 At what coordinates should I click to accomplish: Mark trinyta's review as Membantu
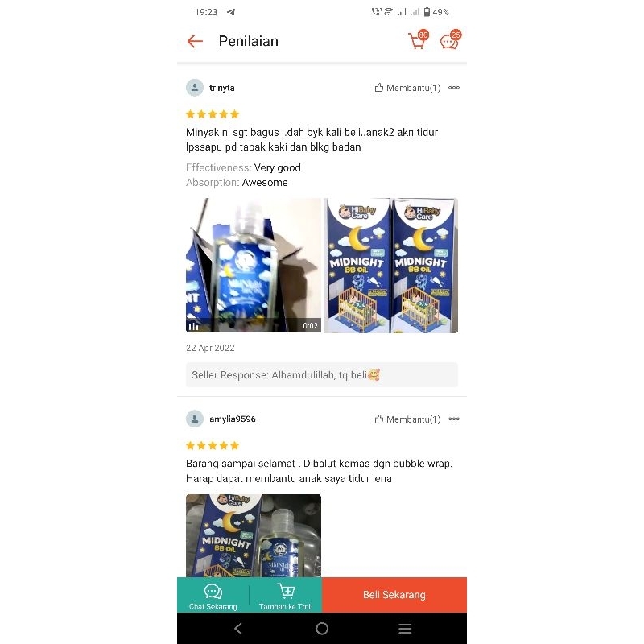(407, 88)
